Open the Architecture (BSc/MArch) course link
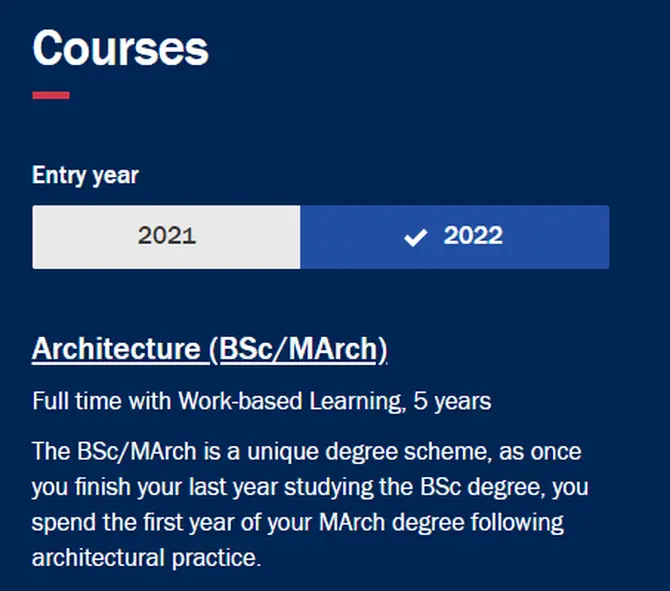This screenshot has height=591, width=670. pyautogui.click(x=209, y=349)
